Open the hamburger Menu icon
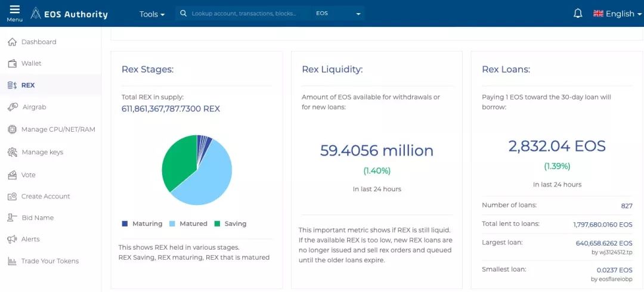This screenshot has height=292, width=644. pos(14,10)
